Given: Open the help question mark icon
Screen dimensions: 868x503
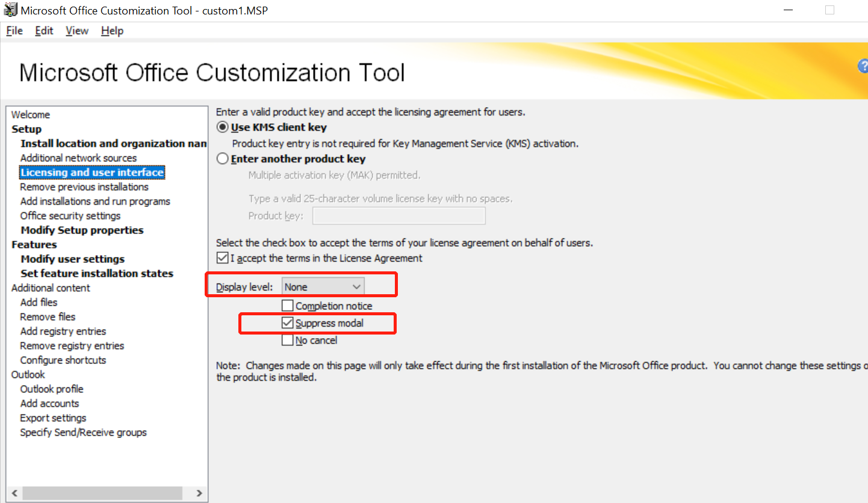Looking at the screenshot, I should (x=863, y=66).
